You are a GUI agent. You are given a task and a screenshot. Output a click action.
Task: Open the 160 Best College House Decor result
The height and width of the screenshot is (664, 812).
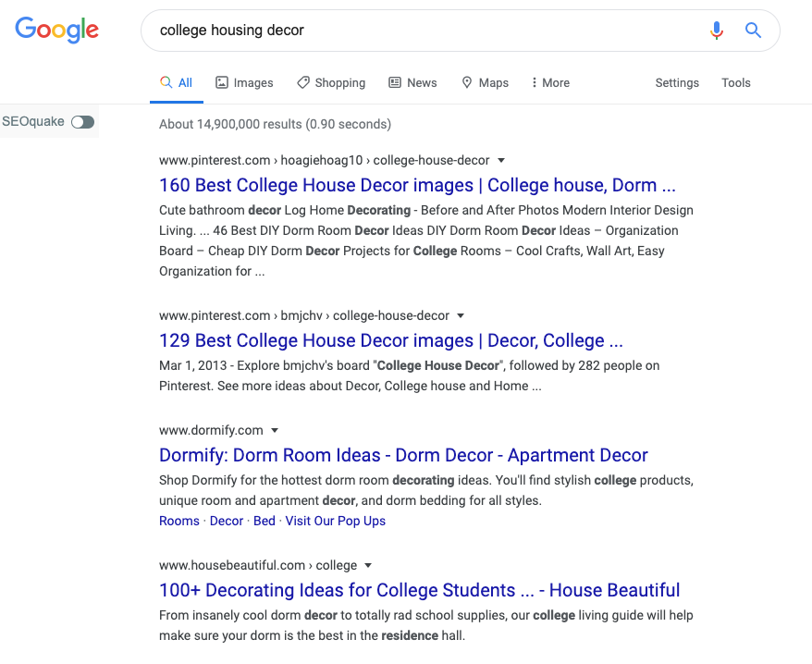(417, 186)
